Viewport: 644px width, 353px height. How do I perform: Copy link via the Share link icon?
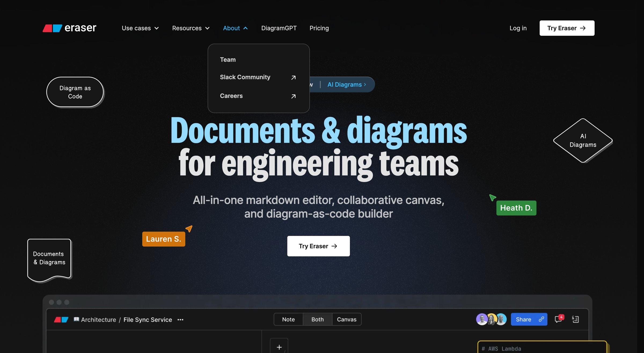click(541, 319)
